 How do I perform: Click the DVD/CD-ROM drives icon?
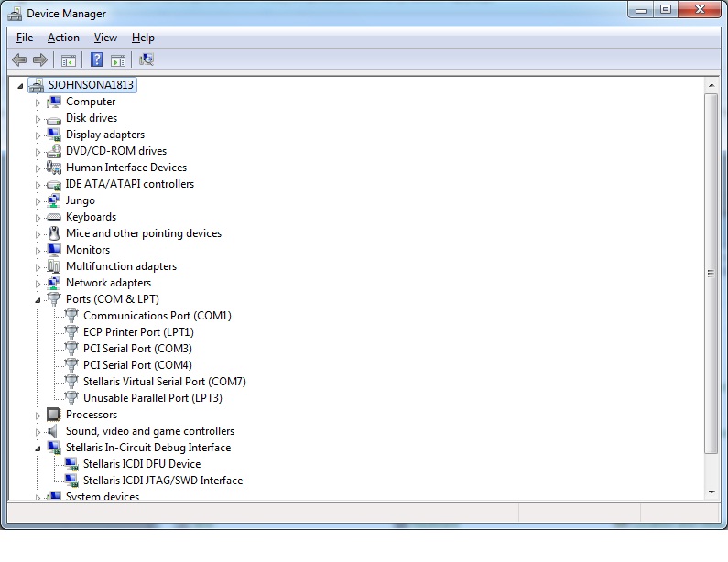pos(53,151)
